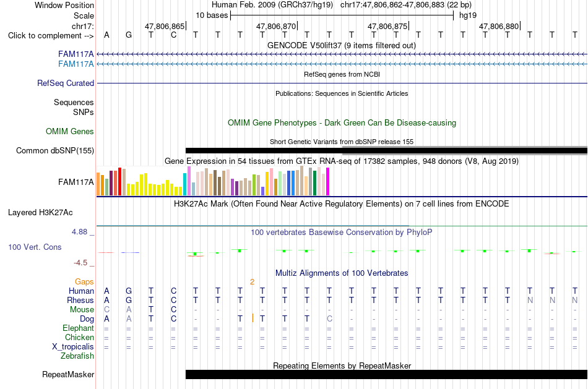Click the 4.88 conservation axis maximum
588x389 pixels.
coord(79,232)
